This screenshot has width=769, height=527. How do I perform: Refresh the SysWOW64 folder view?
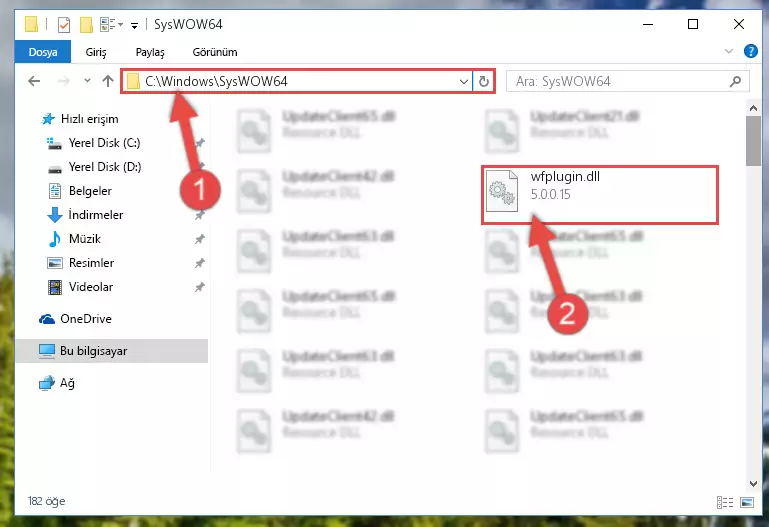pyautogui.click(x=484, y=81)
